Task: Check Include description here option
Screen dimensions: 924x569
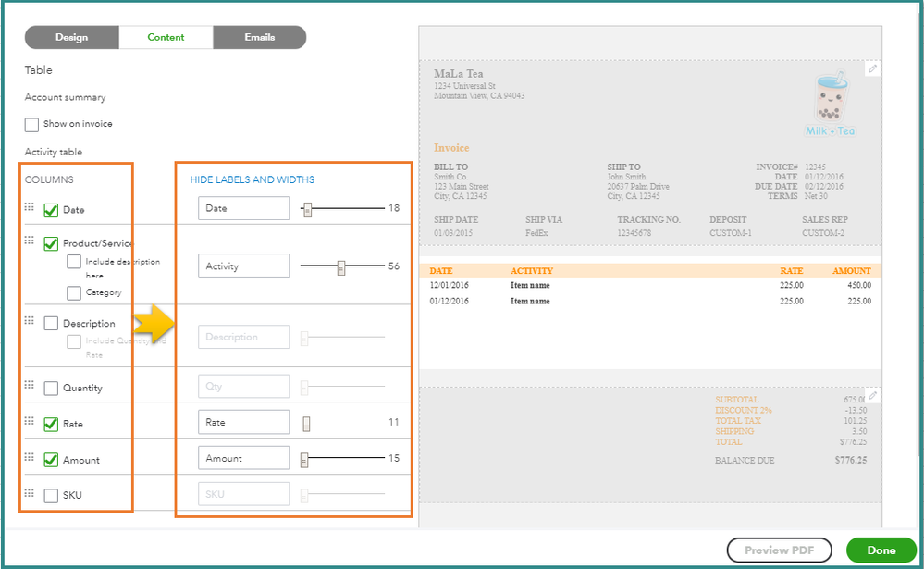Action: 74,261
